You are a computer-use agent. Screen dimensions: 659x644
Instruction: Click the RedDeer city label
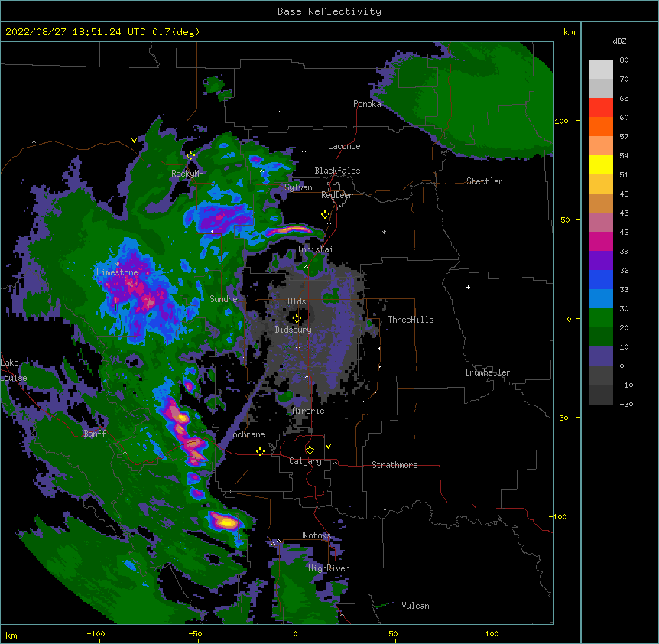pyautogui.click(x=336, y=195)
